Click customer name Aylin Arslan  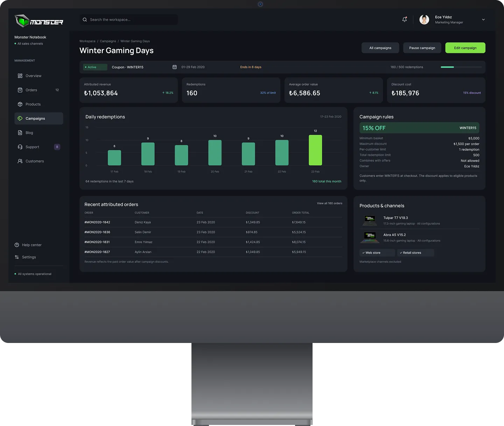pyautogui.click(x=143, y=252)
